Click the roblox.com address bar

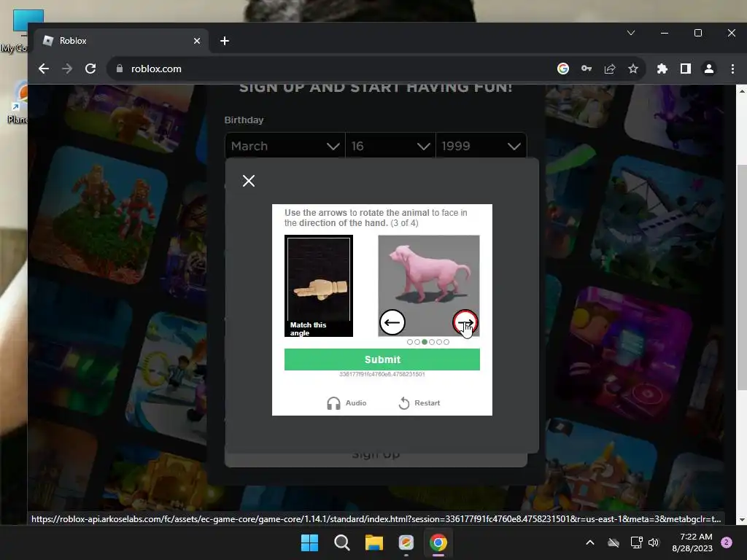(333, 69)
